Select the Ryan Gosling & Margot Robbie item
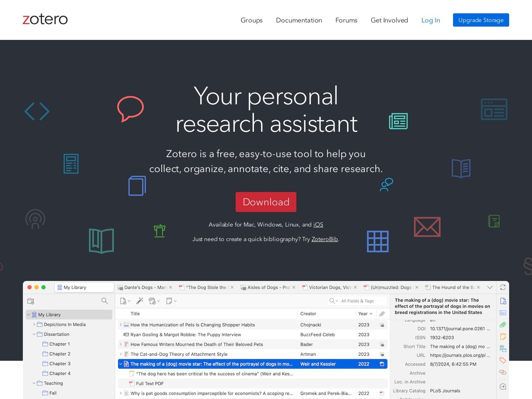The image size is (532, 399). (253, 335)
